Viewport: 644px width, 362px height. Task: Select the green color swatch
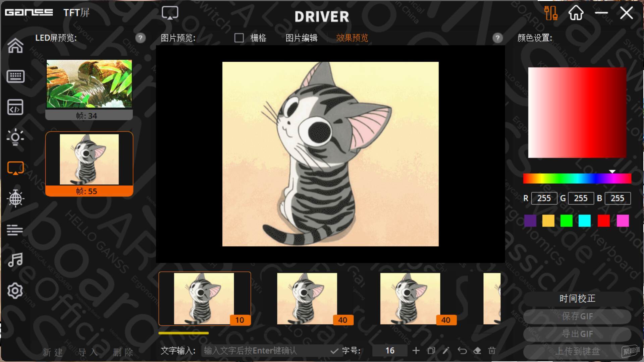click(x=567, y=221)
